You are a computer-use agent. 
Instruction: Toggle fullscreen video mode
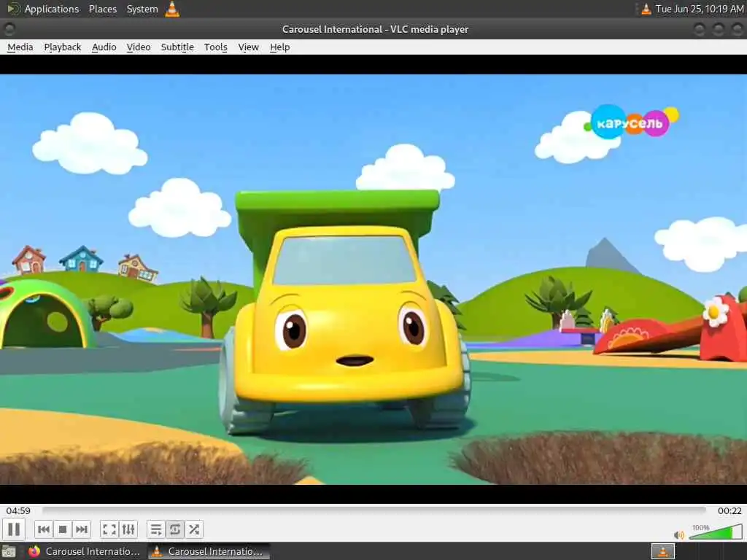click(x=109, y=529)
